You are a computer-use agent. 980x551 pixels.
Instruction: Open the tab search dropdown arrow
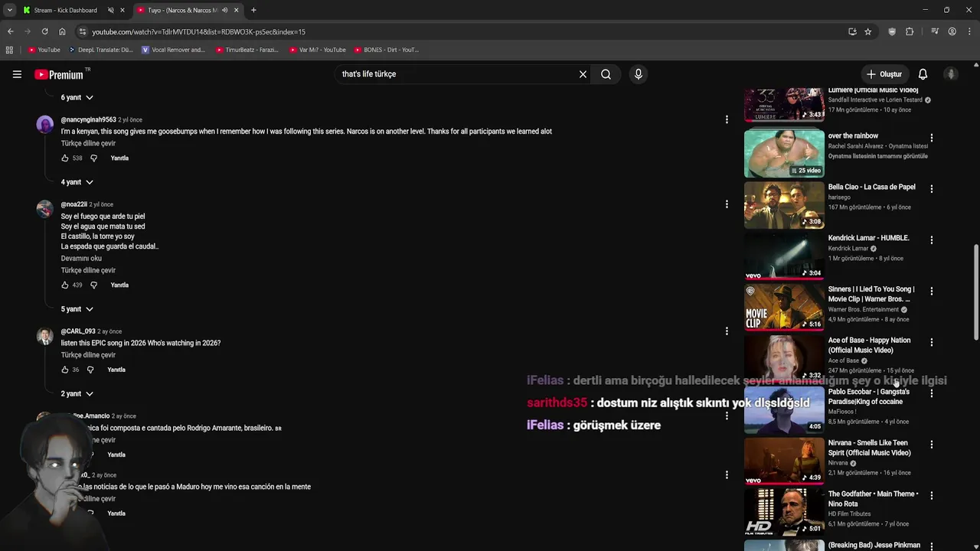coord(9,10)
